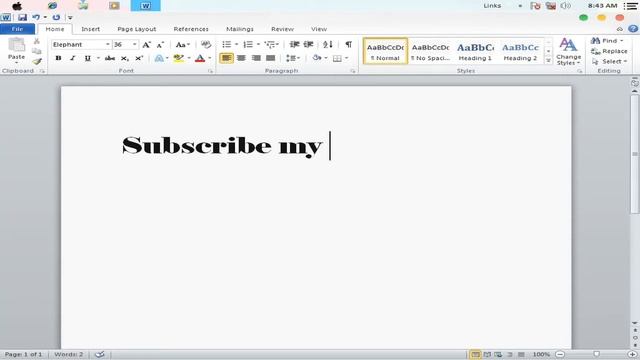Apply the Heading 1 style
The height and width of the screenshot is (360, 640).
click(475, 51)
